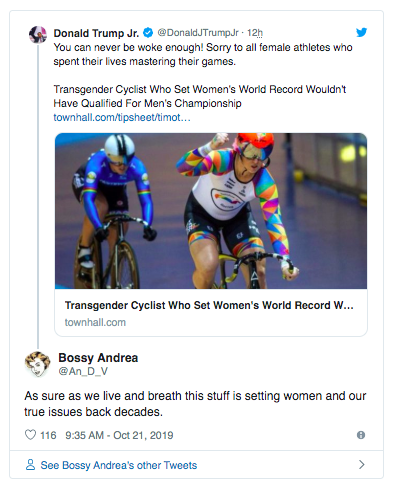The width and height of the screenshot is (394, 487).
Task: Open the townhall.com/tipsheet link
Action: tap(122, 117)
